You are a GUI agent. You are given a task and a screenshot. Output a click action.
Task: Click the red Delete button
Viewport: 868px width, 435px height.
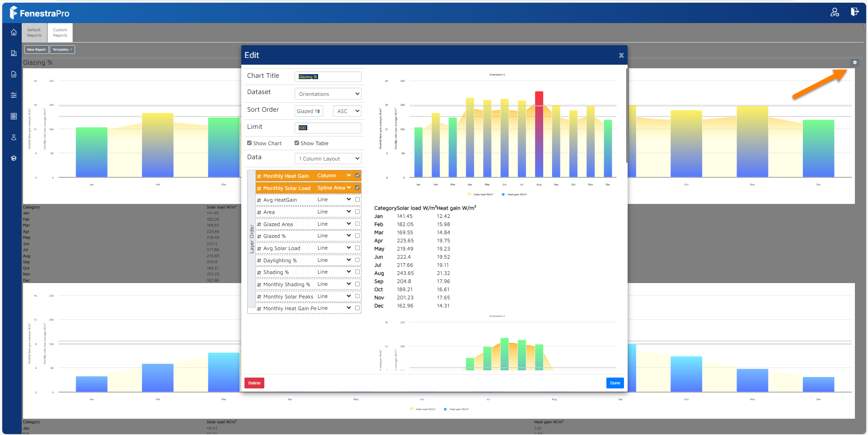(254, 383)
